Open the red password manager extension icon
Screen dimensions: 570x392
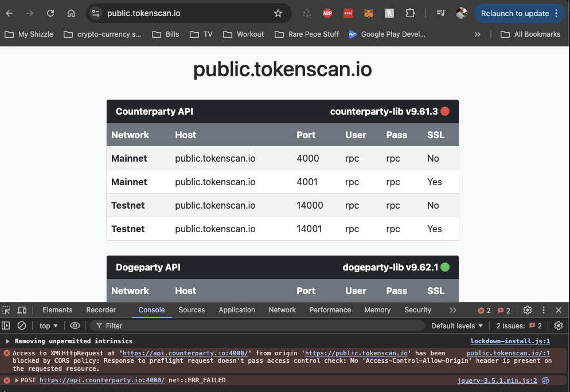(348, 13)
